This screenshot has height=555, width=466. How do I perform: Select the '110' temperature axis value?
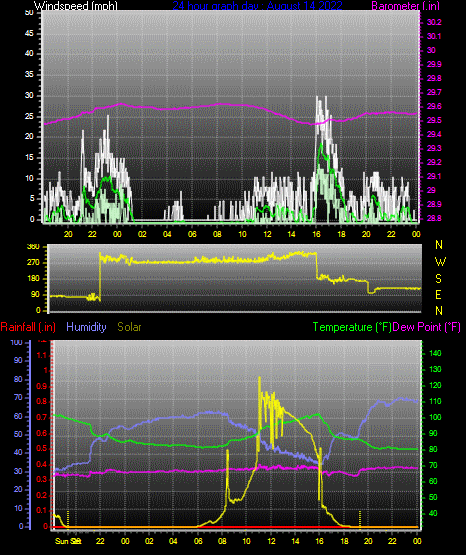tap(435, 401)
